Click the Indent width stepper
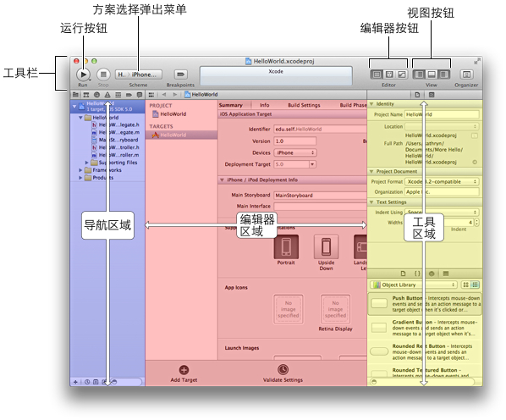 pos(476,222)
